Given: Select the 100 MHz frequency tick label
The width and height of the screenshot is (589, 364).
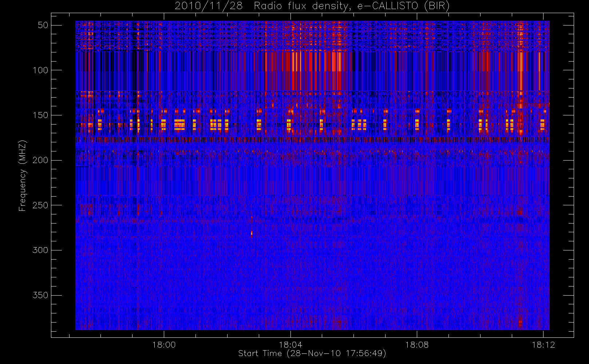Looking at the screenshot, I should point(40,70).
